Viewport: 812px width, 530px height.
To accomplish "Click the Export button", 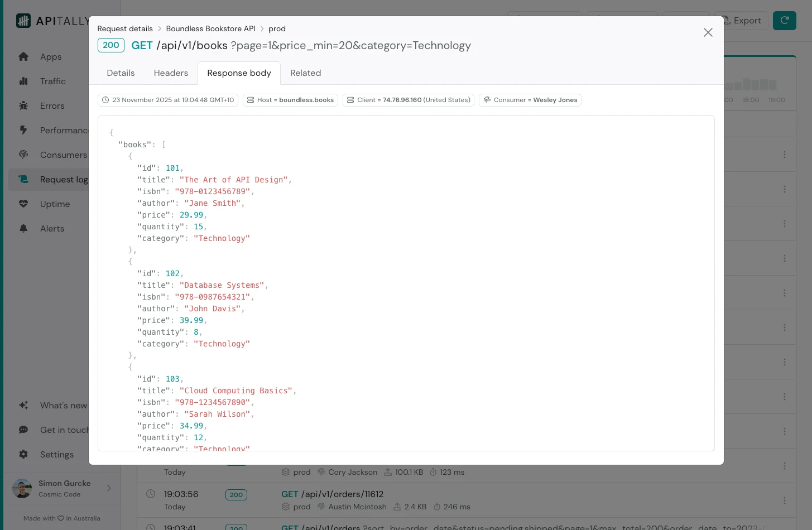I will (741, 21).
